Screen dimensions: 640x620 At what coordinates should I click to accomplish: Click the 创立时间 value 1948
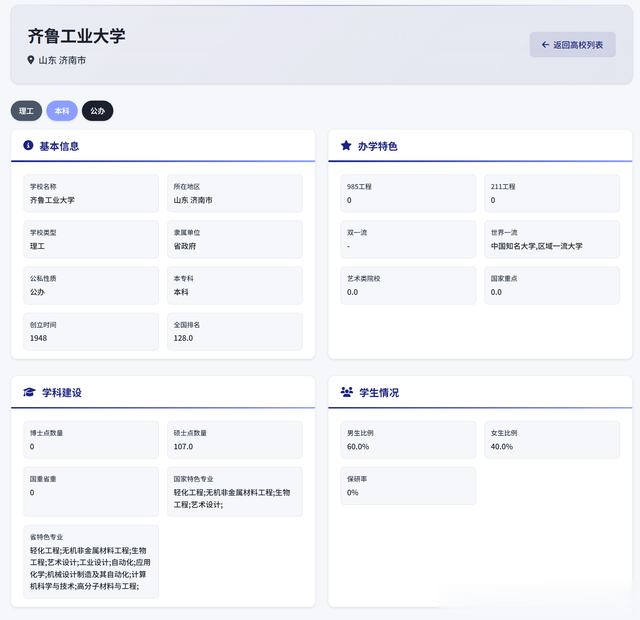(x=38, y=338)
